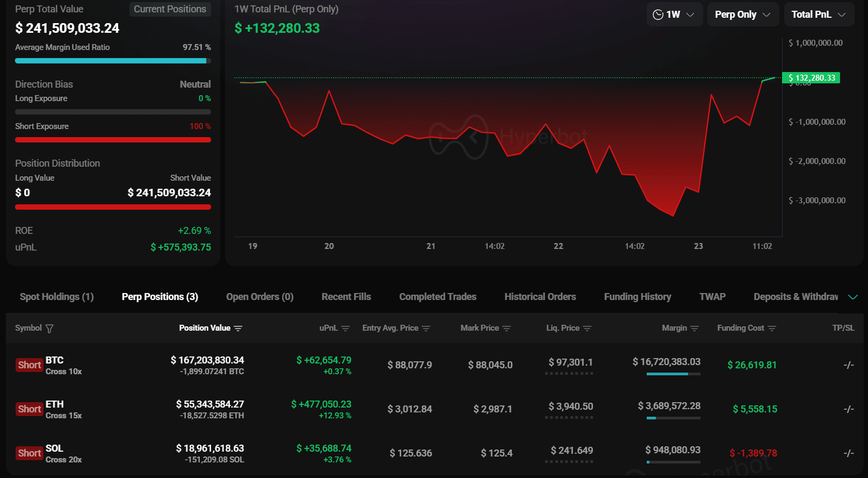Click the Liq. Price sort icon
This screenshot has height=478, width=868.
pyautogui.click(x=587, y=329)
